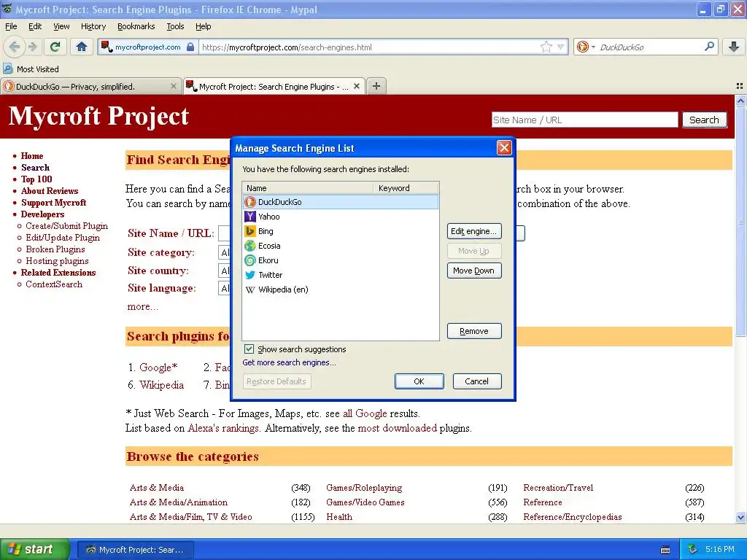Open the Site country dropdown
This screenshot has height=560, width=747.
225,271
